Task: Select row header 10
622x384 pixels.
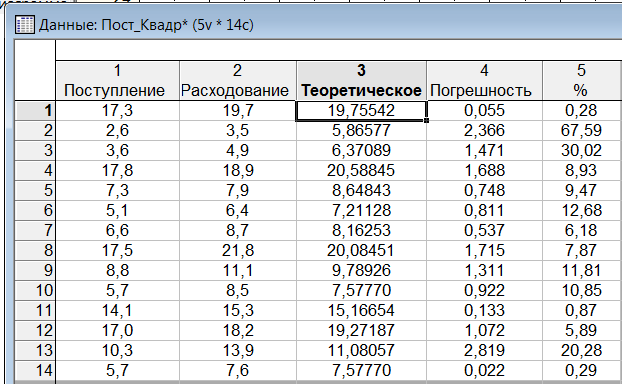Action: point(35,290)
